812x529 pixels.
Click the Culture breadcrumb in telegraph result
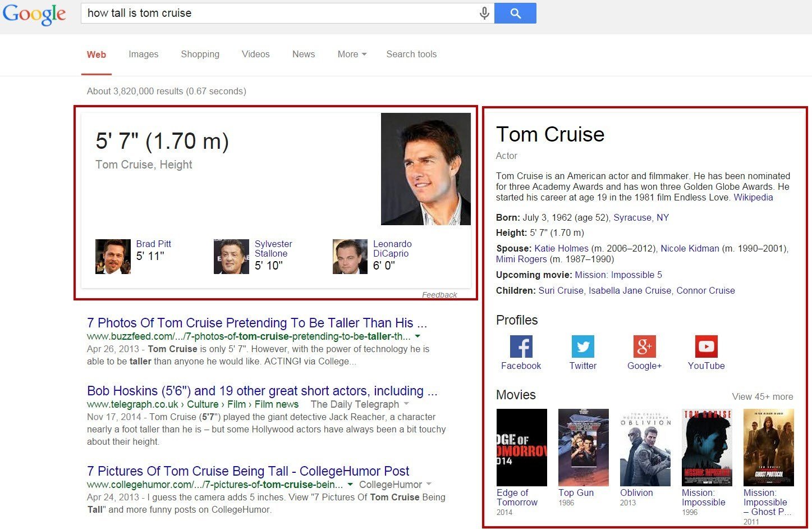(203, 404)
